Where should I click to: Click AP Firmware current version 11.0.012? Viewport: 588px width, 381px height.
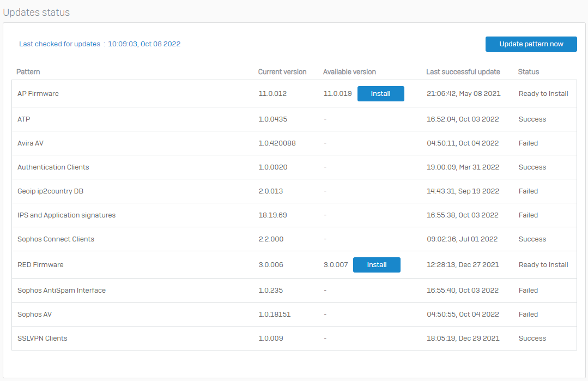272,94
